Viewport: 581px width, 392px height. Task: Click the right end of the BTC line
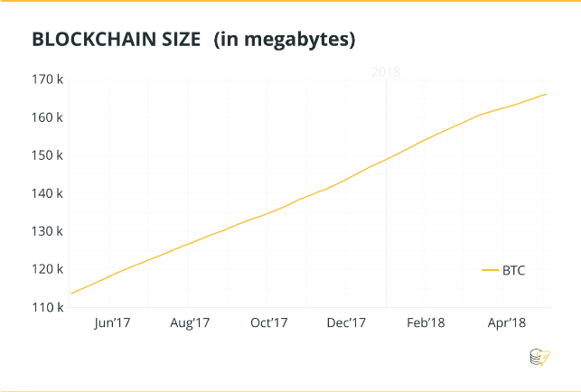click(546, 94)
